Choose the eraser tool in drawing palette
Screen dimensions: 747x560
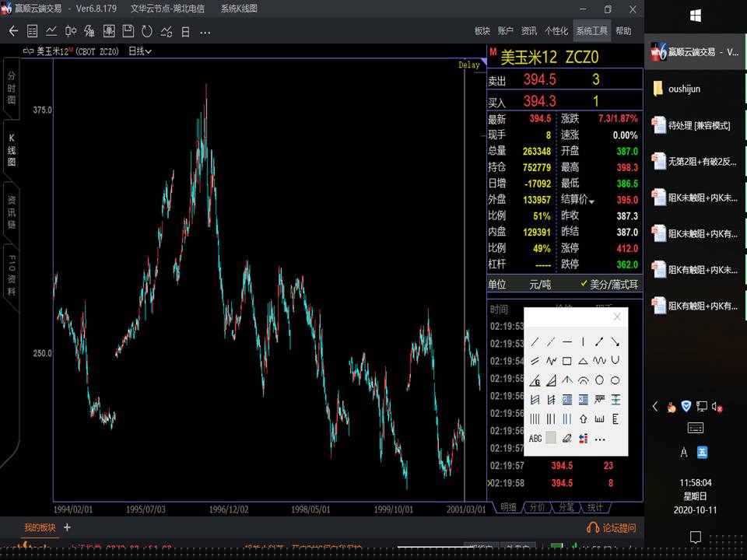click(x=566, y=439)
